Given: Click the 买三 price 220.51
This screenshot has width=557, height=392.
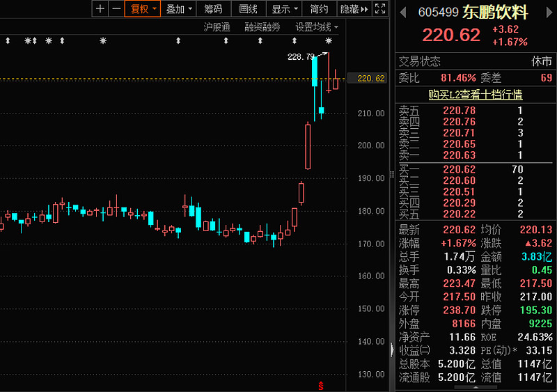Looking at the screenshot, I should point(459,192).
